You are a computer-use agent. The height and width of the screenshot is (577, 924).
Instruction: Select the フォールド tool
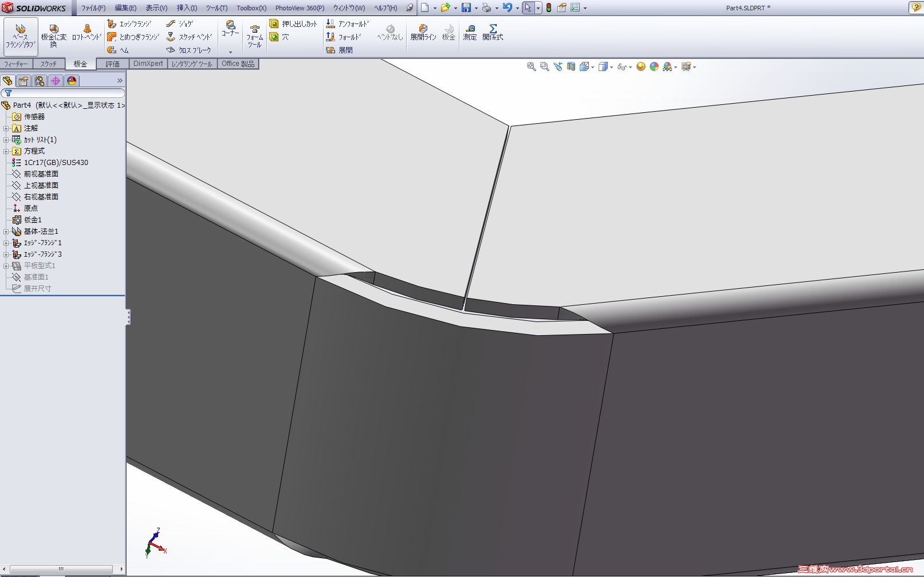point(344,37)
